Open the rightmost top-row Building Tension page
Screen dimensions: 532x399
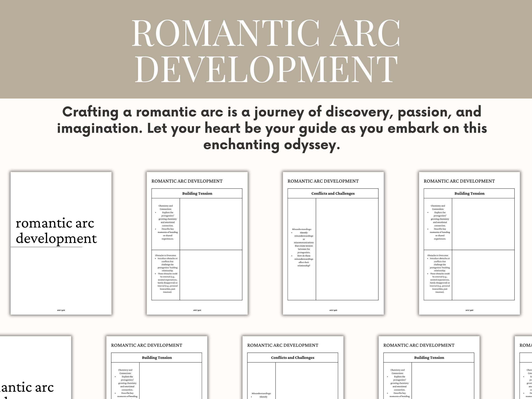[469, 243]
